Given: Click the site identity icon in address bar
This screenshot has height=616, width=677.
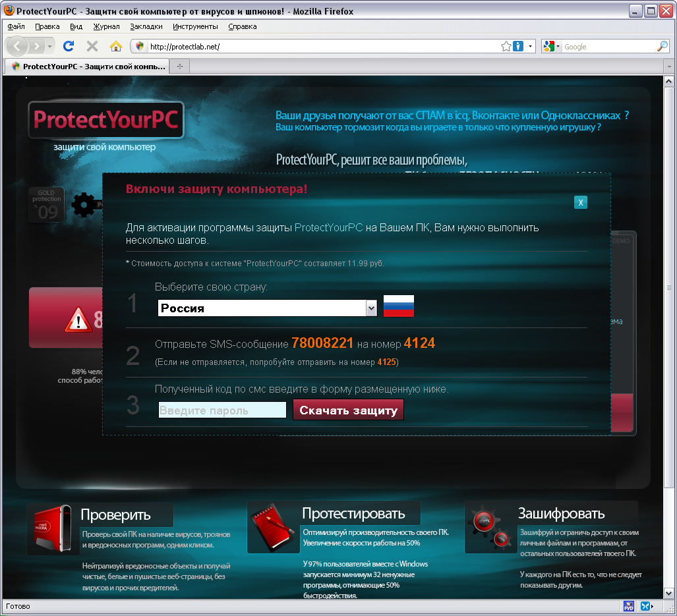Looking at the screenshot, I should pos(140,46).
